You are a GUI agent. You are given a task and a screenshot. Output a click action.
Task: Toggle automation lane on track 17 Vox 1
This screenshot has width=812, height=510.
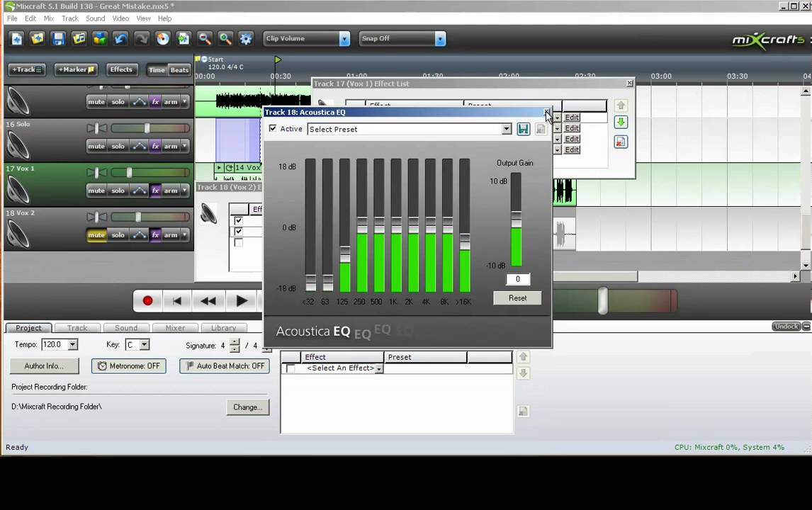[139, 191]
